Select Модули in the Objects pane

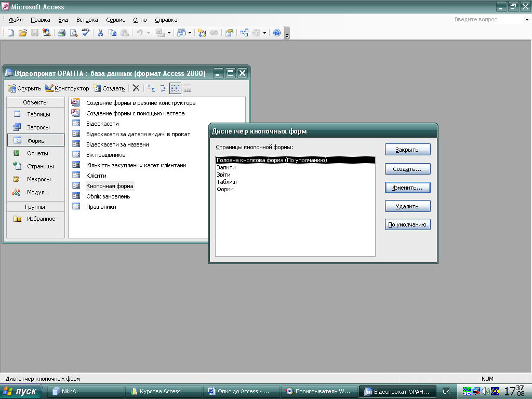click(36, 192)
